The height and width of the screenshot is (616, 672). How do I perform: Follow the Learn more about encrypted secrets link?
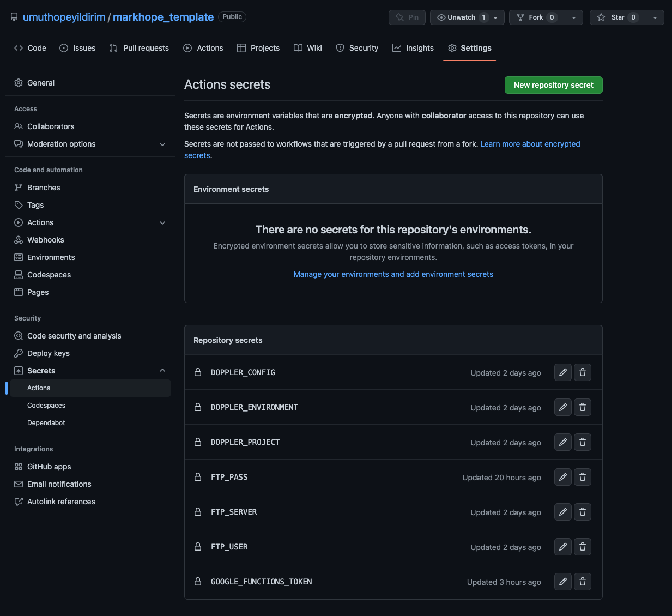[530, 144]
